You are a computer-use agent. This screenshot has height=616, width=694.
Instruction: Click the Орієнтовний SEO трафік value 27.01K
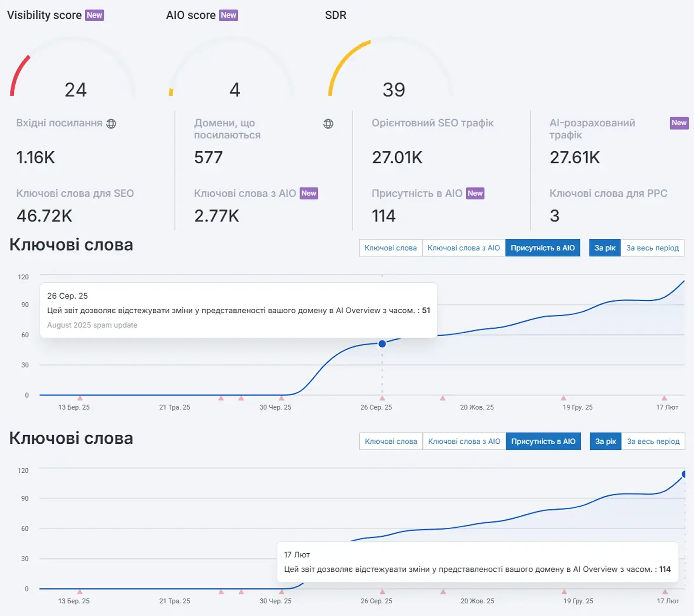pos(397,157)
